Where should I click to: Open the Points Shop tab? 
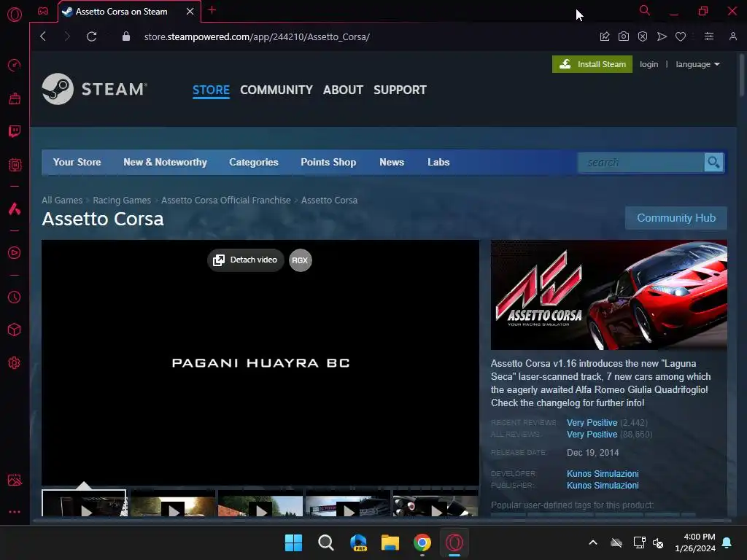click(x=328, y=162)
